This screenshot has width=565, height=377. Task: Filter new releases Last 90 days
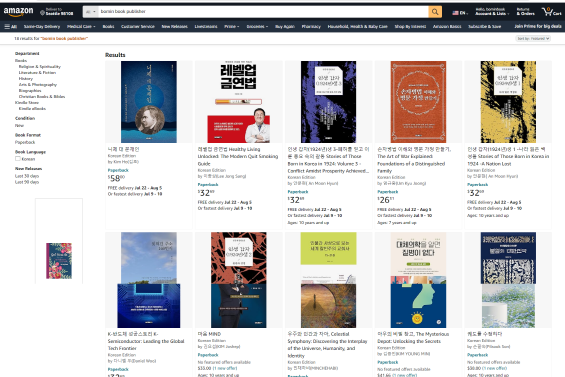[x=27, y=182]
